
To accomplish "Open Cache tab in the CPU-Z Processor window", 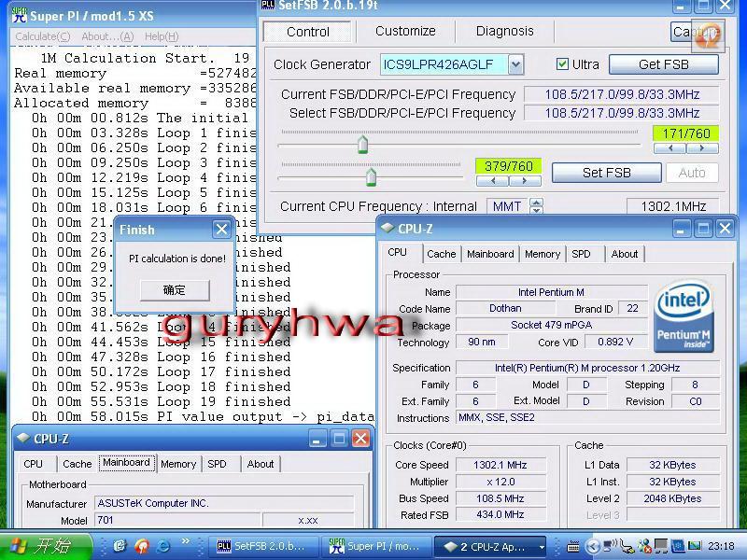I will coord(441,254).
